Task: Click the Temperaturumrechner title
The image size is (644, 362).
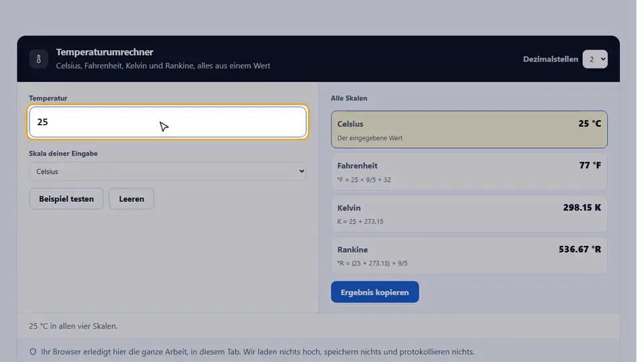Action: 105,52
